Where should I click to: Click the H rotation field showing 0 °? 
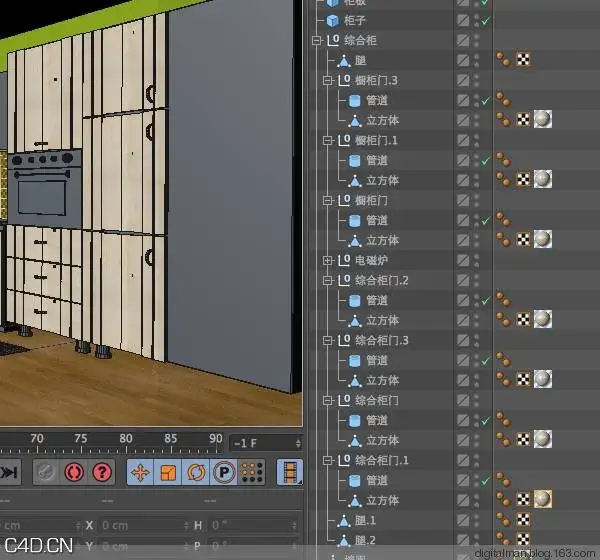tap(252, 526)
